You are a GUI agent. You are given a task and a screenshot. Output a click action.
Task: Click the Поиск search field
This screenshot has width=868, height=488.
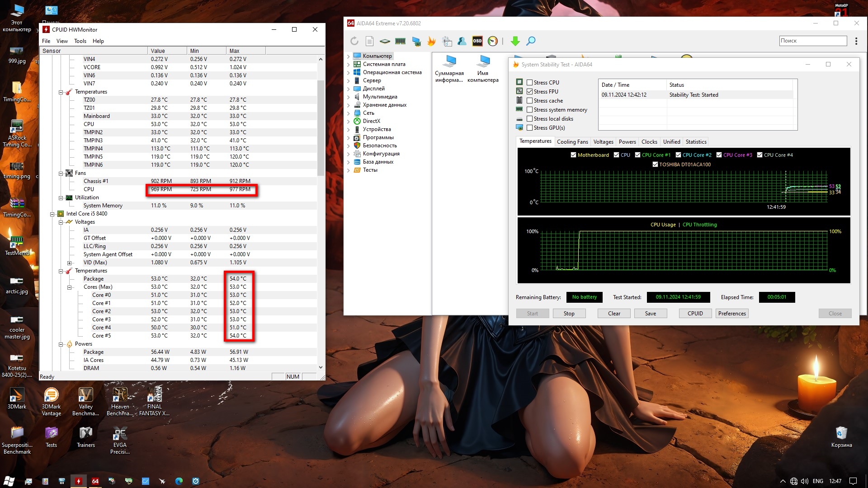[x=812, y=41]
